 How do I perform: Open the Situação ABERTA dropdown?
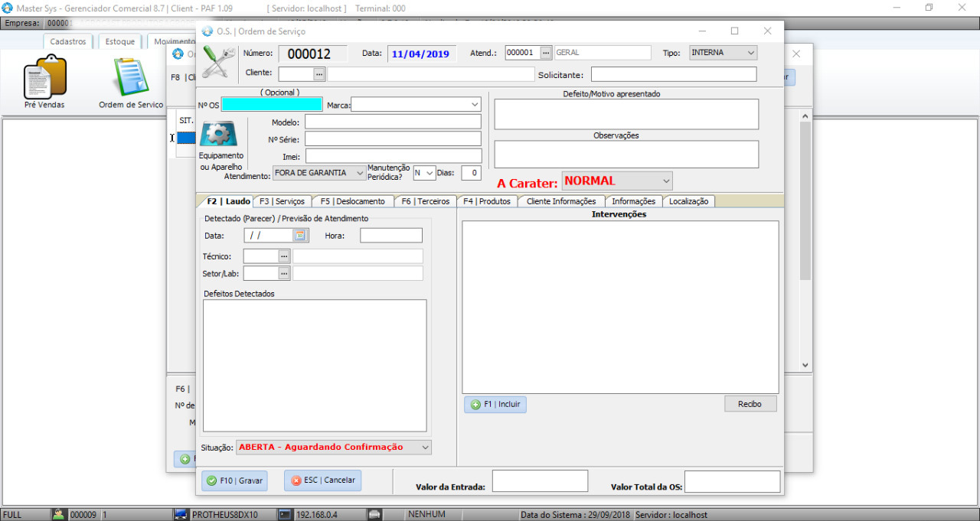334,448
